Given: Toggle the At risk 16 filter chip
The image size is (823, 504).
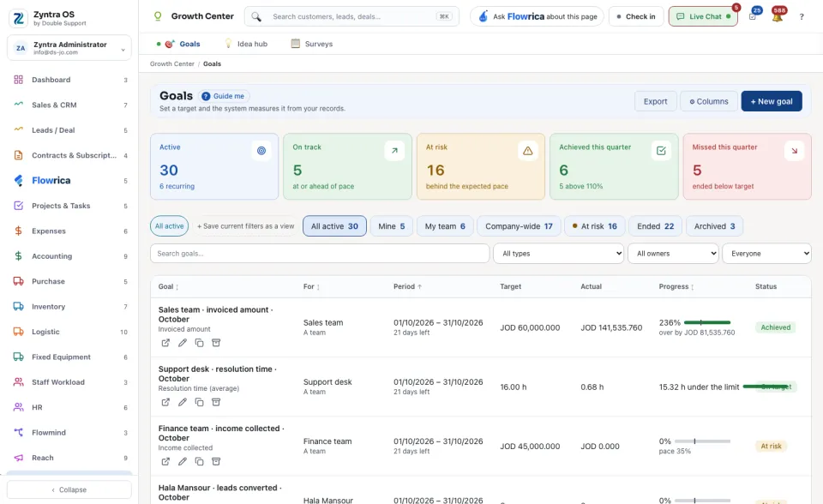Looking at the screenshot, I should (595, 226).
